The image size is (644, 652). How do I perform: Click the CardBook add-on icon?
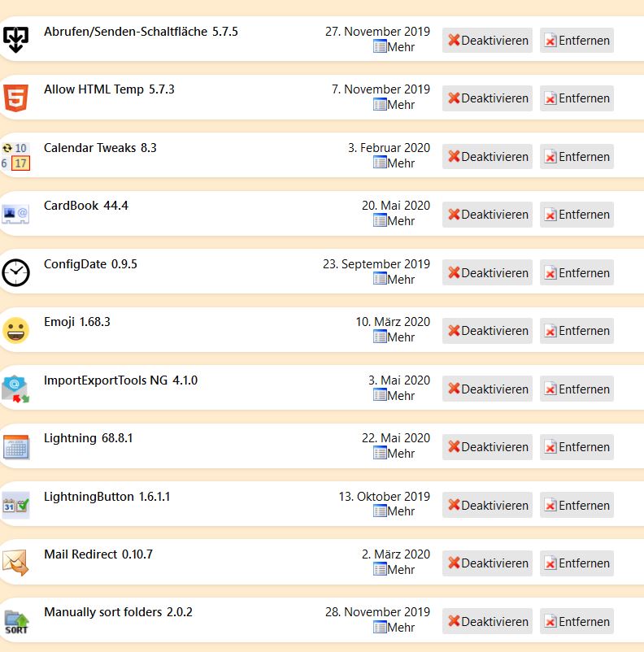pyautogui.click(x=16, y=215)
